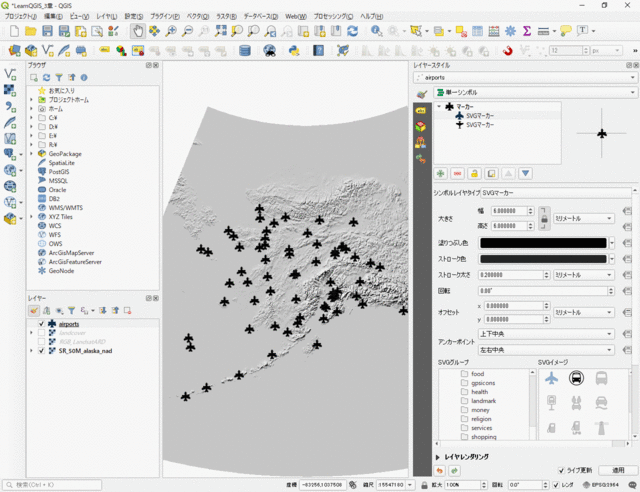Click the locator search box
Screen dimensions: 640x492
click(52, 485)
